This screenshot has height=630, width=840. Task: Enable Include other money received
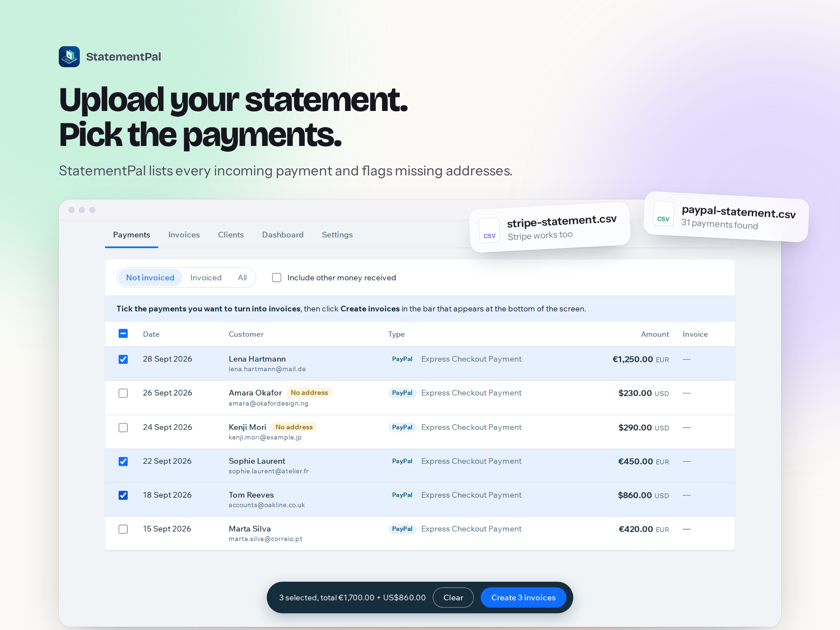click(276, 278)
